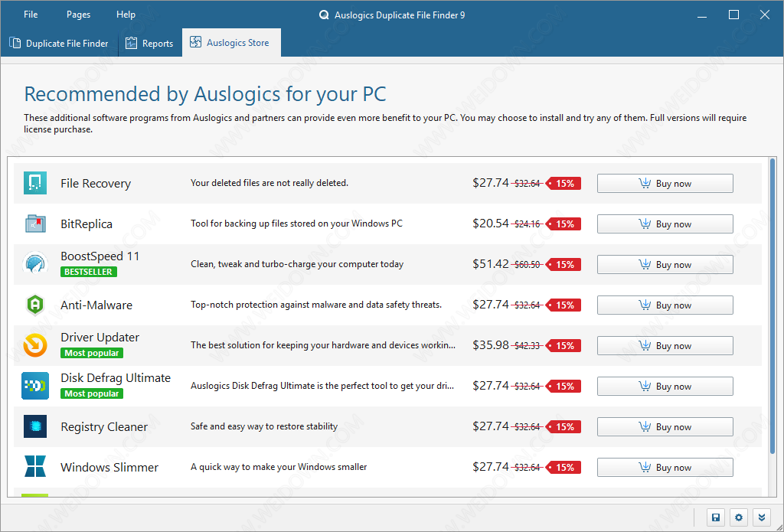Click the Windows Slimmer product name

point(109,468)
